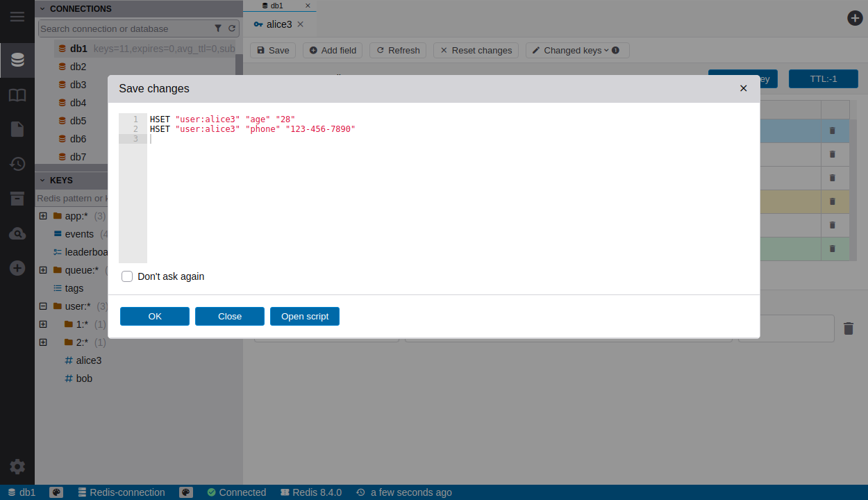The image size is (868, 500).
Task: Confirm save with the OK button
Action: coord(155,316)
